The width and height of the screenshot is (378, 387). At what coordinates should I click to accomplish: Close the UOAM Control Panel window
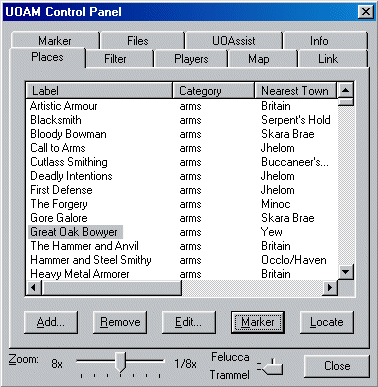coord(365,12)
